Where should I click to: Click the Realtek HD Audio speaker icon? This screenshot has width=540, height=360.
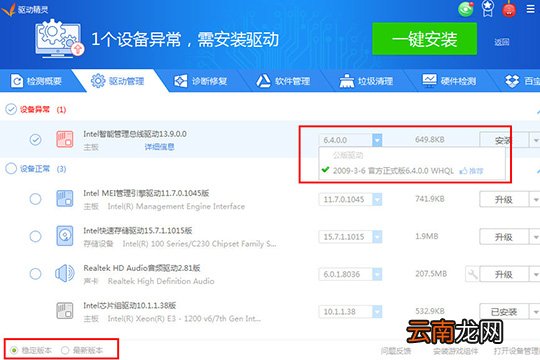click(x=65, y=274)
